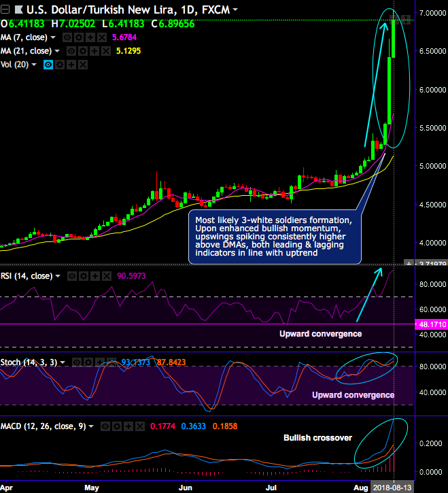Screen dimensions: 448x493
Task: Open settings gear for Stoch (14, 3, 3)
Action: tap(88, 362)
